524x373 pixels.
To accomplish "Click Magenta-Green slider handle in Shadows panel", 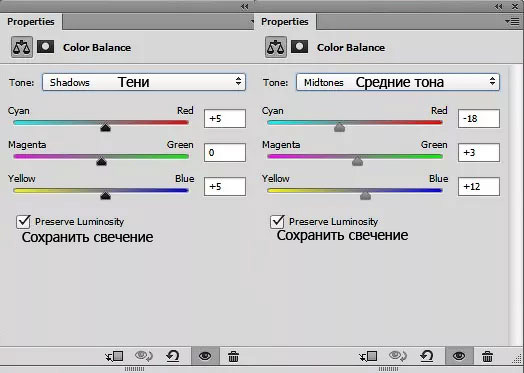I will pos(101,161).
